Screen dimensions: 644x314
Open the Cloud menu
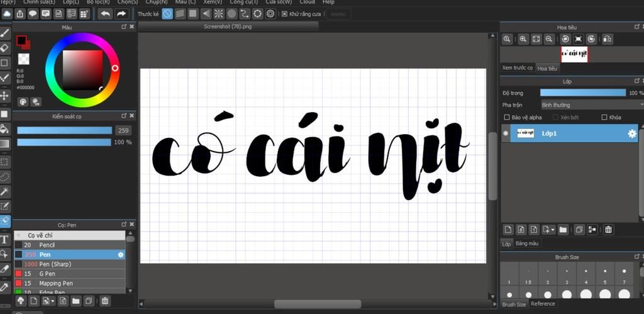point(307,2)
